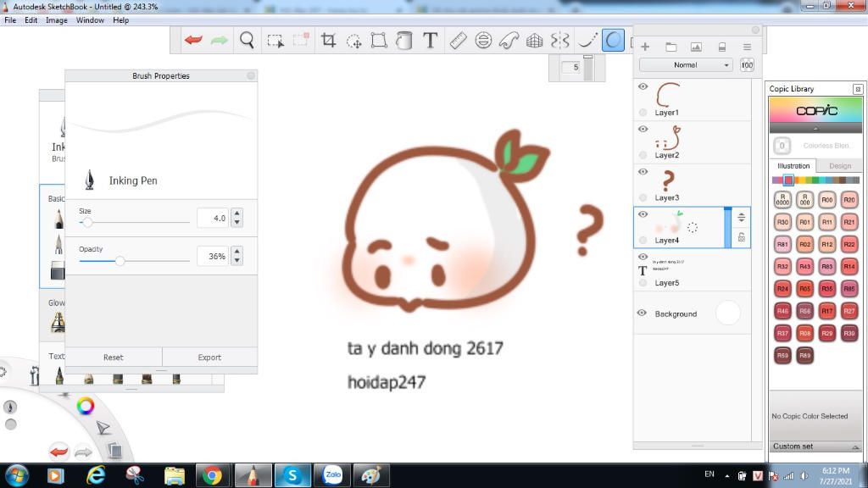Add an image layer
This screenshot has height=488, width=868.
[696, 47]
